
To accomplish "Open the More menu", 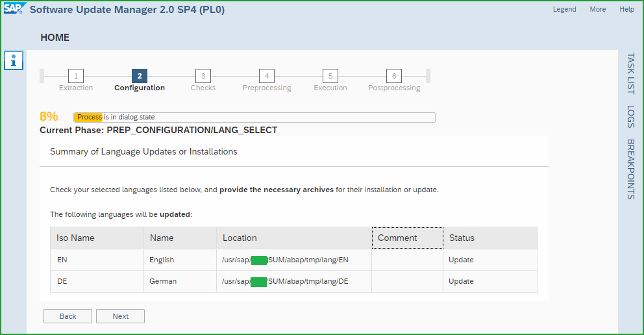I will click(x=598, y=9).
